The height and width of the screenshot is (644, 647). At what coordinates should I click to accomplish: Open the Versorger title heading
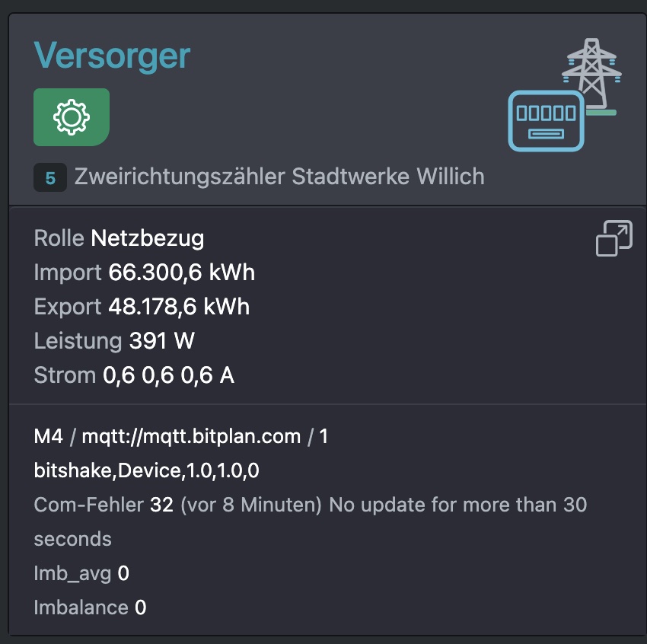[x=112, y=56]
